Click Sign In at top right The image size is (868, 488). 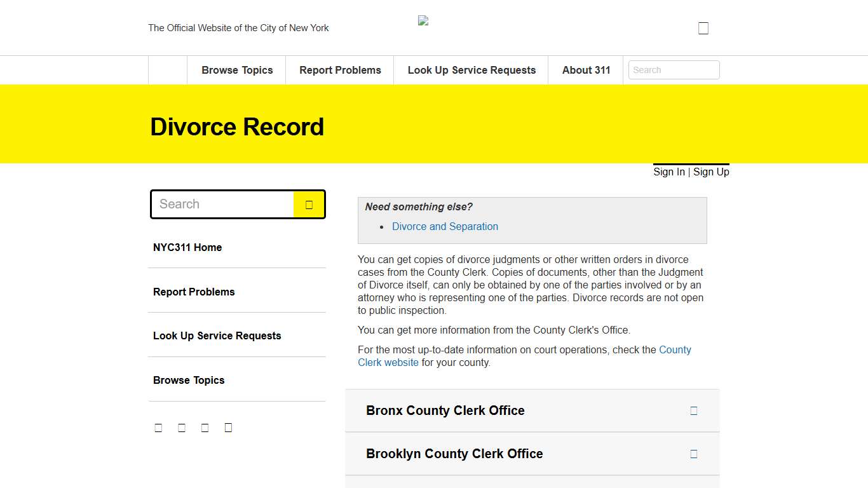[x=668, y=172]
